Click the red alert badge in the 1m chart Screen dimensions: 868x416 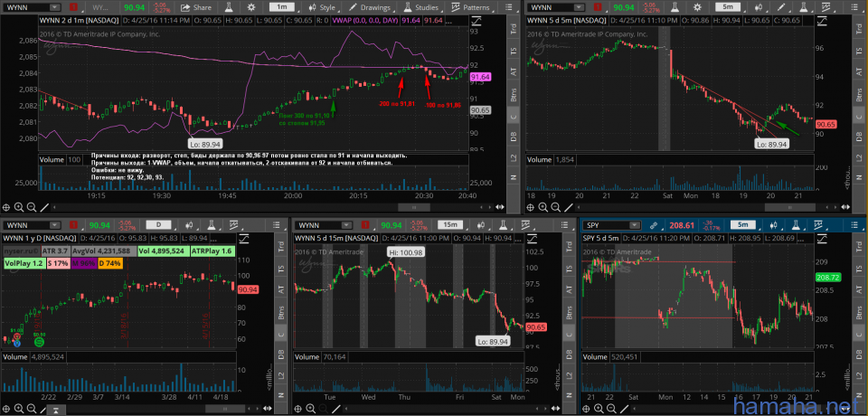(x=75, y=7)
